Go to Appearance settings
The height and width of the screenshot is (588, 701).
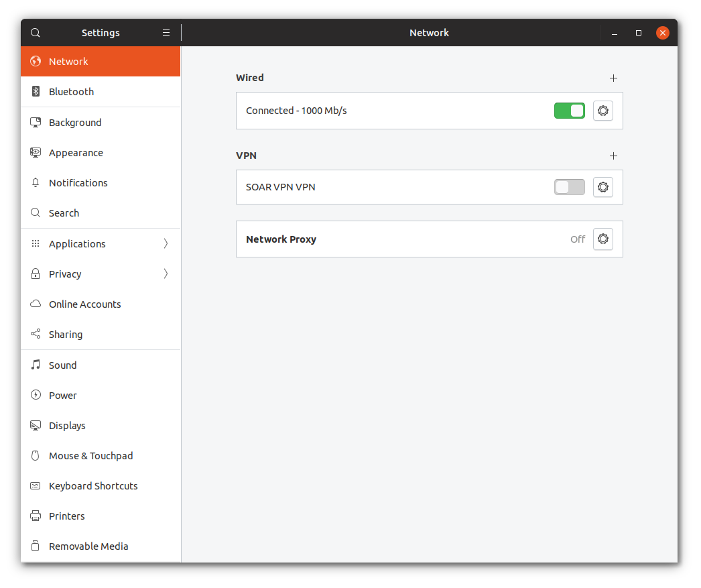[x=101, y=152]
